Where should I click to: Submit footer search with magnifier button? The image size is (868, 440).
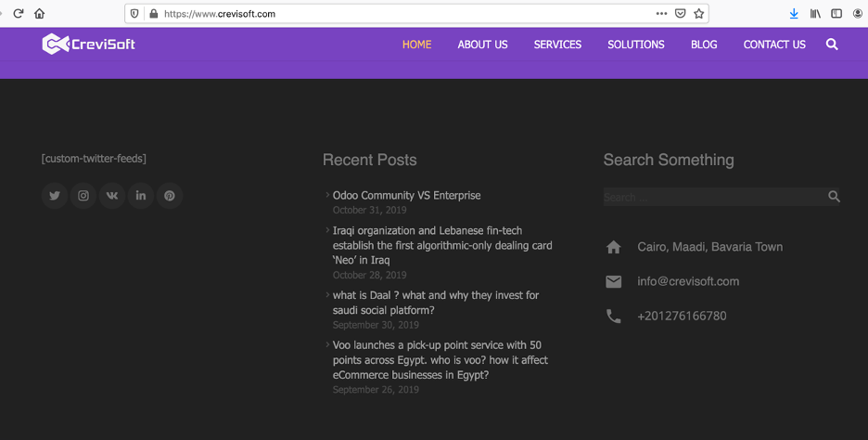click(834, 197)
